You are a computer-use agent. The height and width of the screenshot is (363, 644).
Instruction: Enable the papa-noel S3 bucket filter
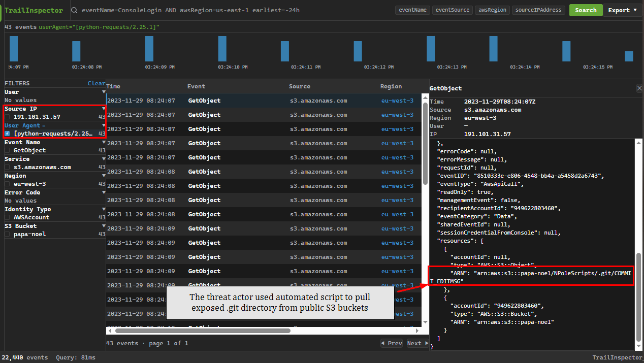(7, 234)
